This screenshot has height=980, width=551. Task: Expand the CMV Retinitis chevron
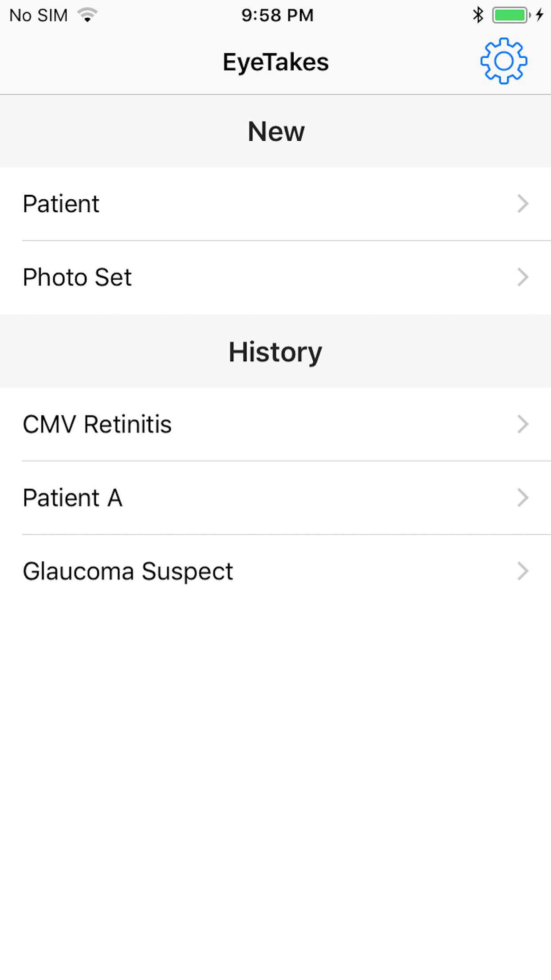click(523, 424)
